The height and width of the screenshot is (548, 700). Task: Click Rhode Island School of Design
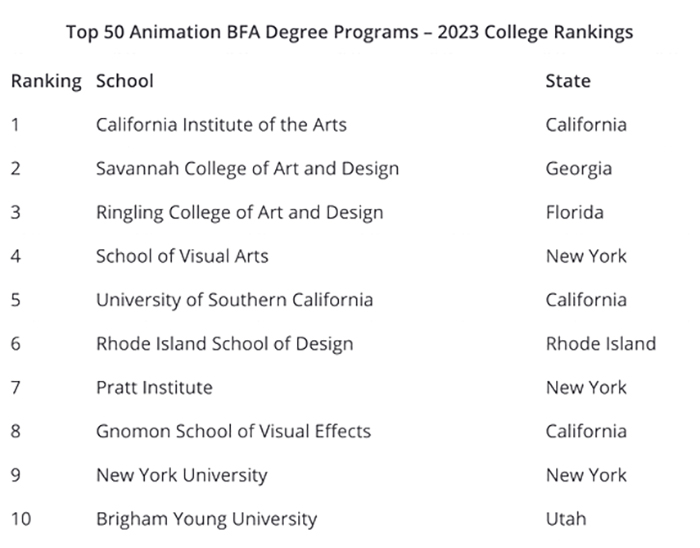(x=225, y=344)
